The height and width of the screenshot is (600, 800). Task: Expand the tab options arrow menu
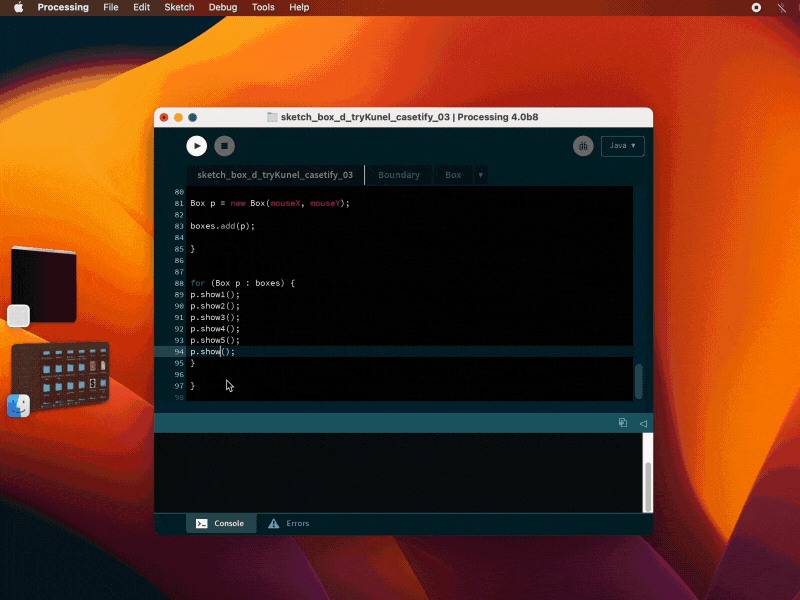480,175
